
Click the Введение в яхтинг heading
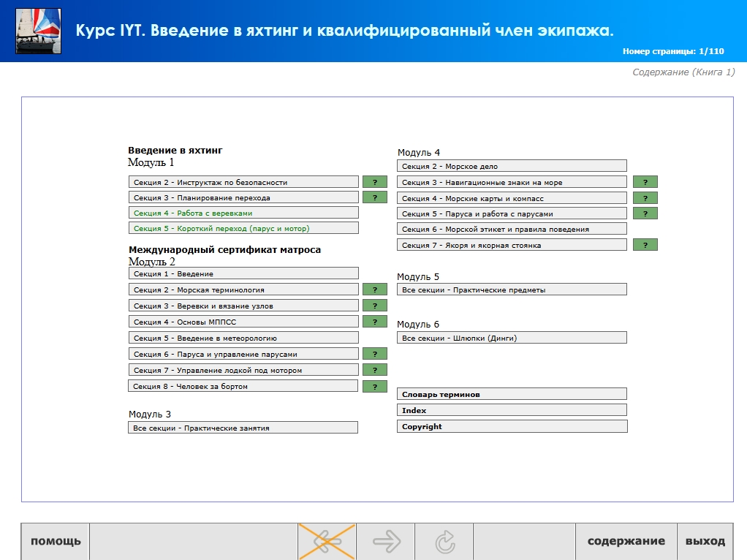(175, 150)
